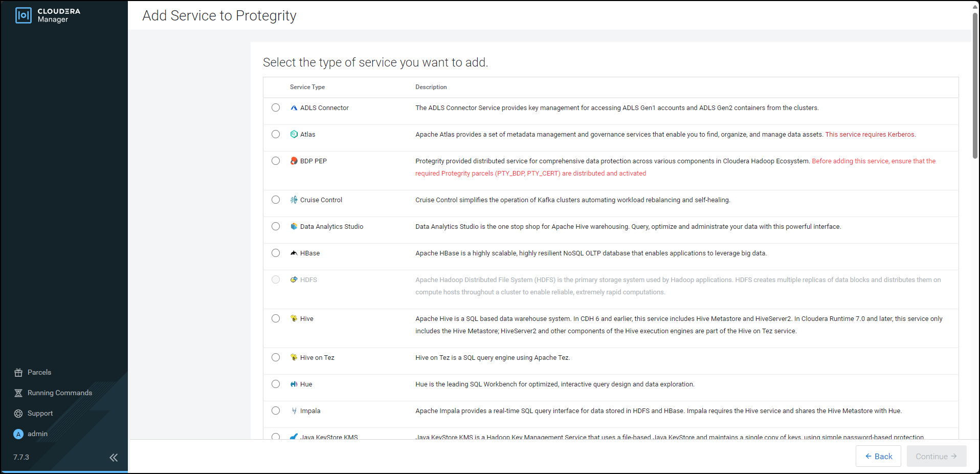Select the Hive on Tez radio button
The image size is (980, 474).
tap(276, 357)
